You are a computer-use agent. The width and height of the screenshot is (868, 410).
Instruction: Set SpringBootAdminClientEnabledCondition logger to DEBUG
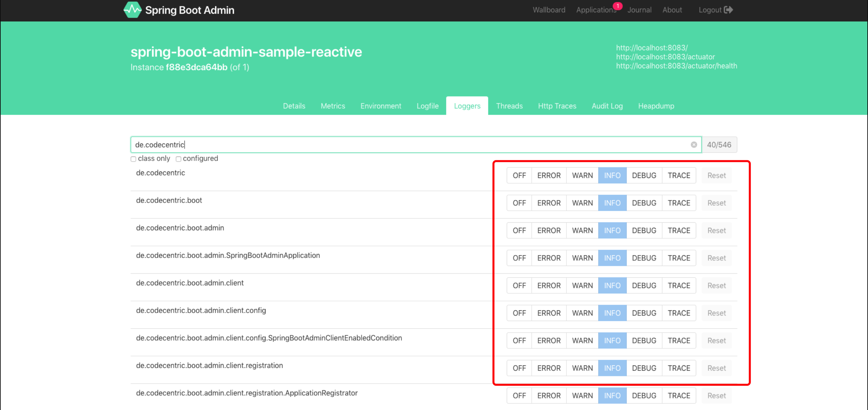[644, 341]
